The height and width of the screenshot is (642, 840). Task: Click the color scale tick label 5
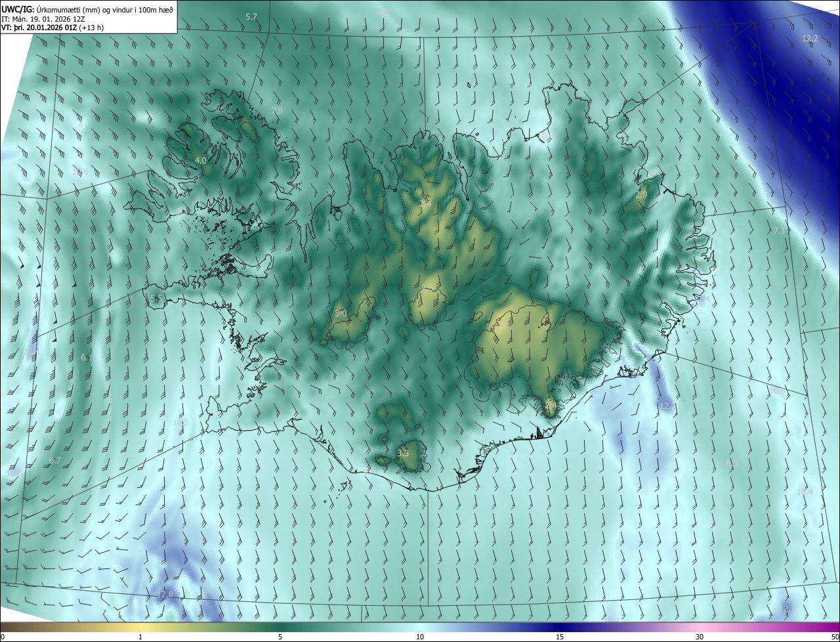(280, 637)
